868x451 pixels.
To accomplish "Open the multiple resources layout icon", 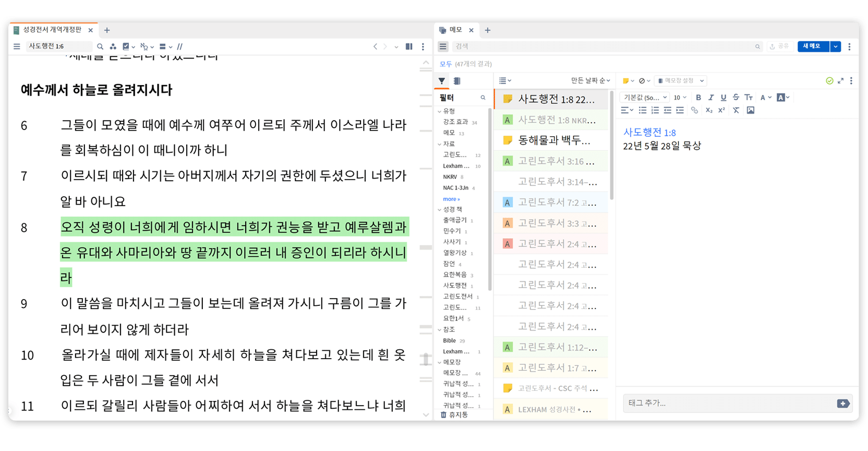I will 165,46.
